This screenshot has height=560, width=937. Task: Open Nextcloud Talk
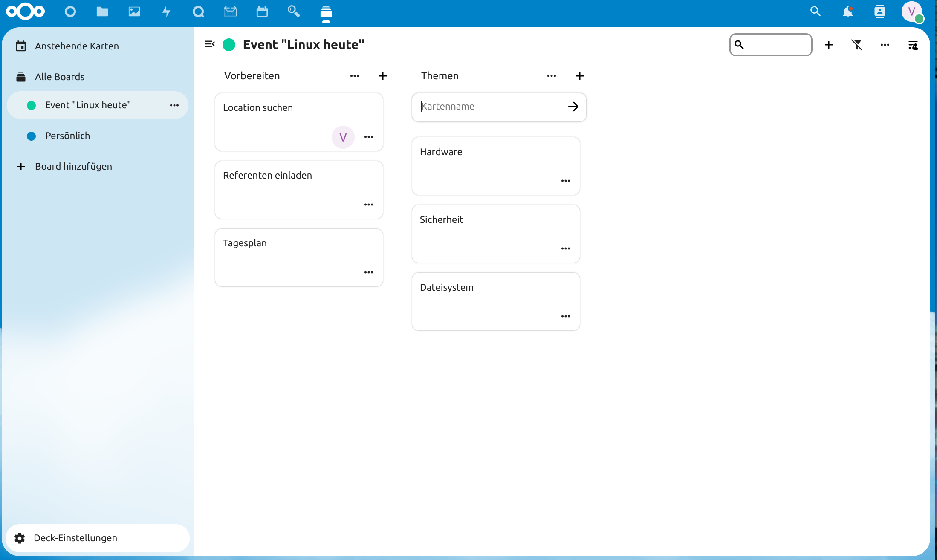(x=198, y=12)
